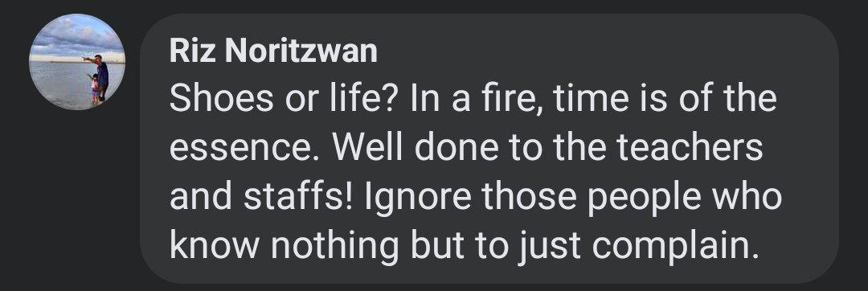
Task: Open Riz Noritzwan's profile picture
Action: [77, 61]
